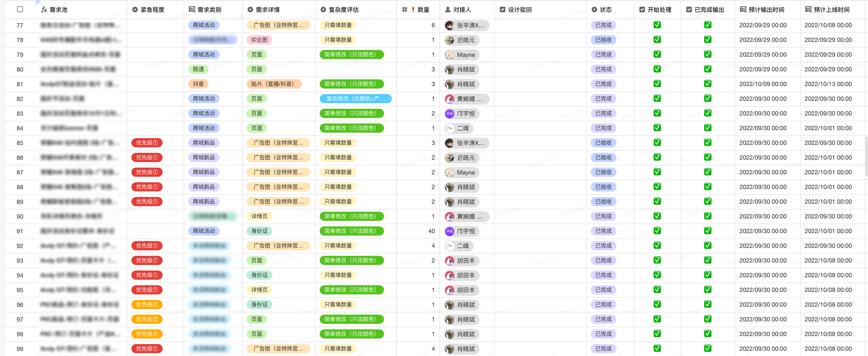Uncheck 已完成输出 checkbox in row 85
The height and width of the screenshot is (356, 868).
point(708,142)
